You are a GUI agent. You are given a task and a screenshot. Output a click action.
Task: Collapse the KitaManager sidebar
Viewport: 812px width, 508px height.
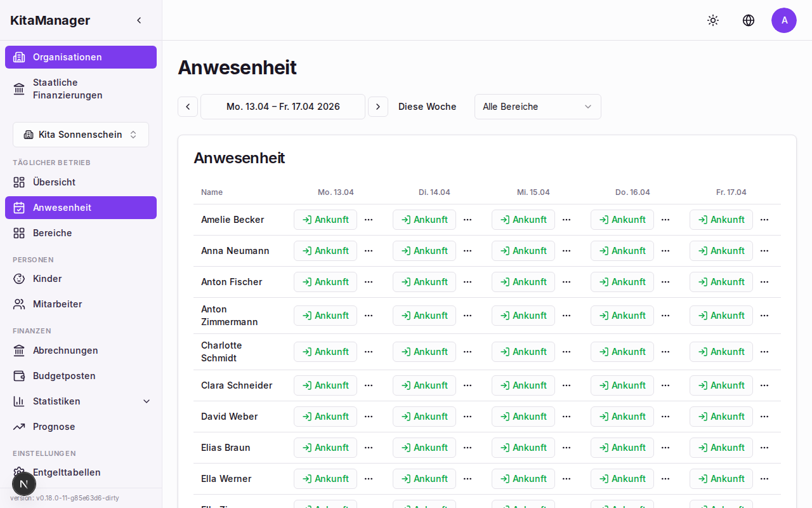139,20
